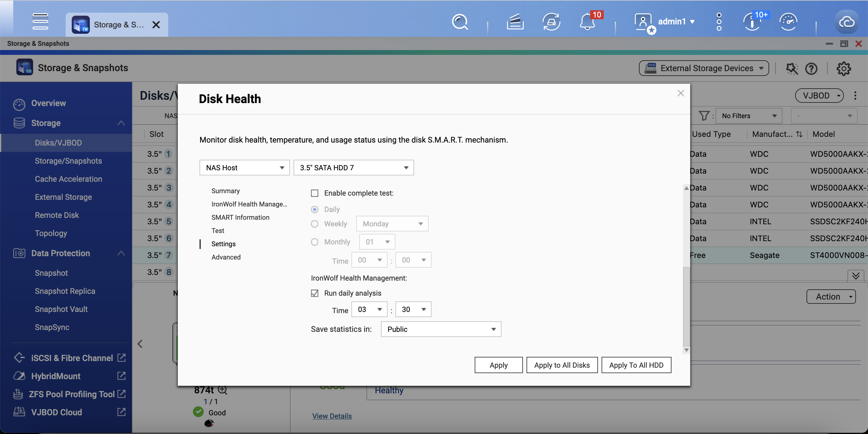
Task: Open the search magnifier icon in top bar
Action: (460, 22)
